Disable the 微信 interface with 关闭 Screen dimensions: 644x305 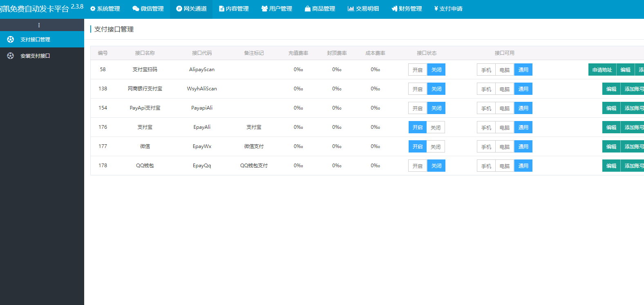tap(436, 147)
